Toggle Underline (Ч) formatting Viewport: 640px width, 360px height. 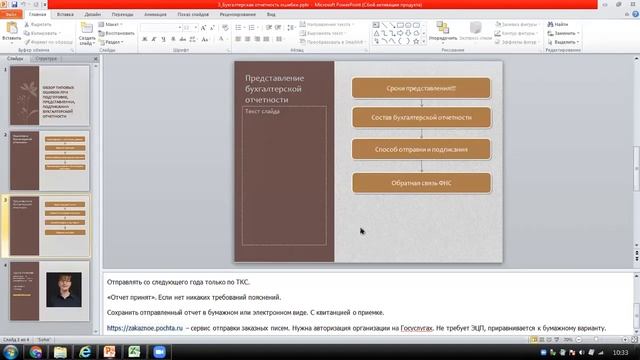tap(163, 39)
